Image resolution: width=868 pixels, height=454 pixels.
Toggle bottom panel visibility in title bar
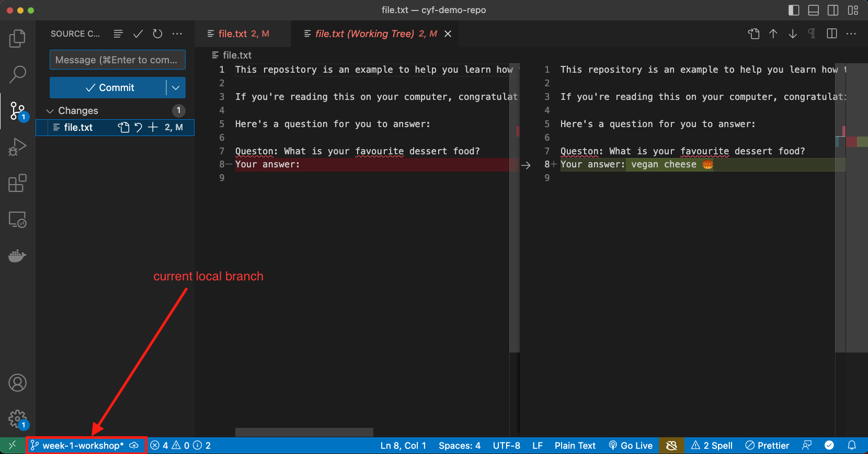click(813, 10)
